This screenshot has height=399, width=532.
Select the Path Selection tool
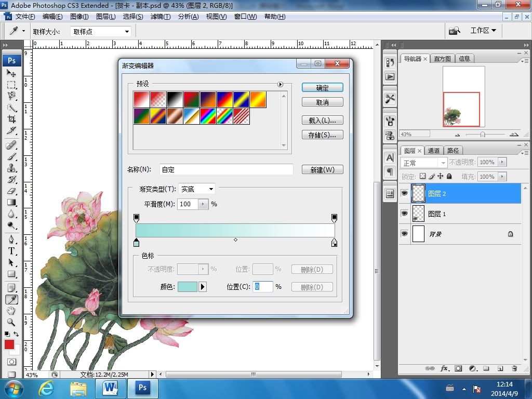[11, 262]
